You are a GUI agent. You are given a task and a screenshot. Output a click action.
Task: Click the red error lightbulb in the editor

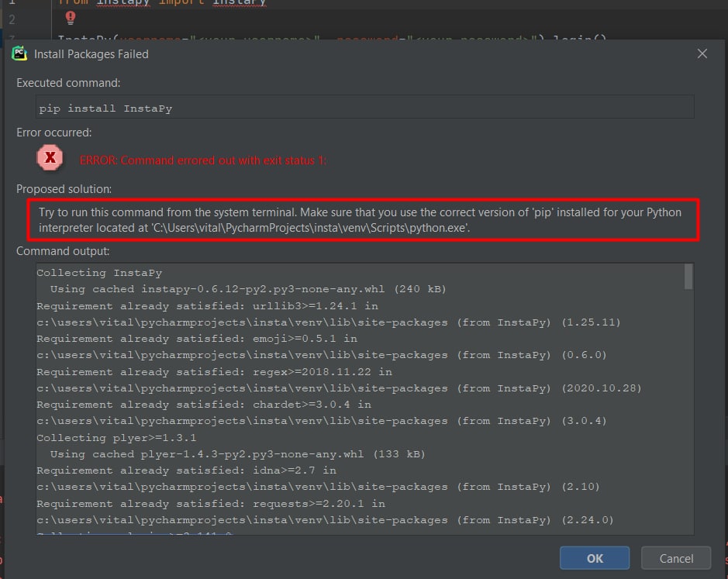71,17
